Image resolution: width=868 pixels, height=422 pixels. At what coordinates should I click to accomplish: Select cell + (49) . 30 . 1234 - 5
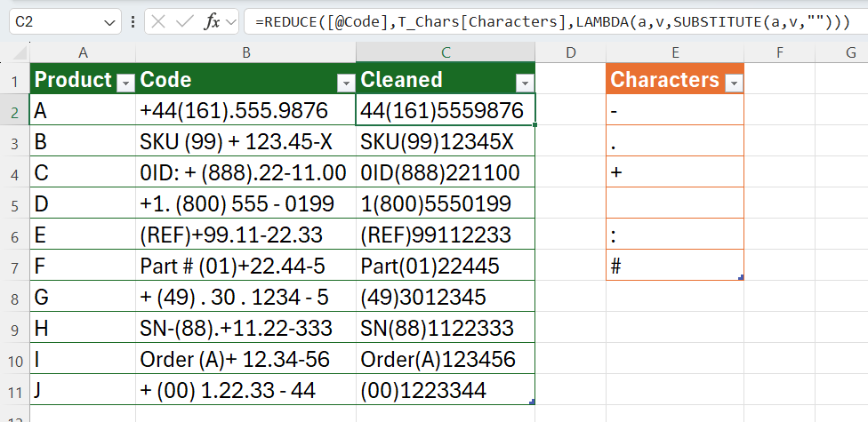click(246, 297)
